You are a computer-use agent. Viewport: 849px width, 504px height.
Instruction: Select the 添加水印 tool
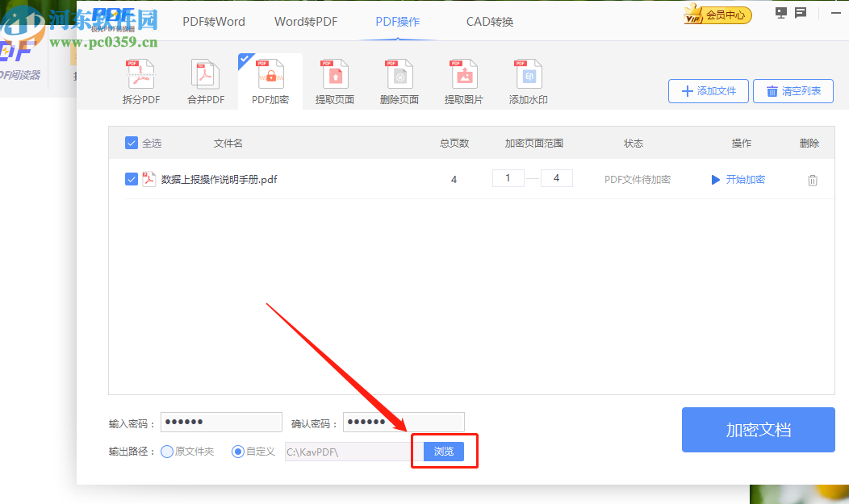(528, 80)
